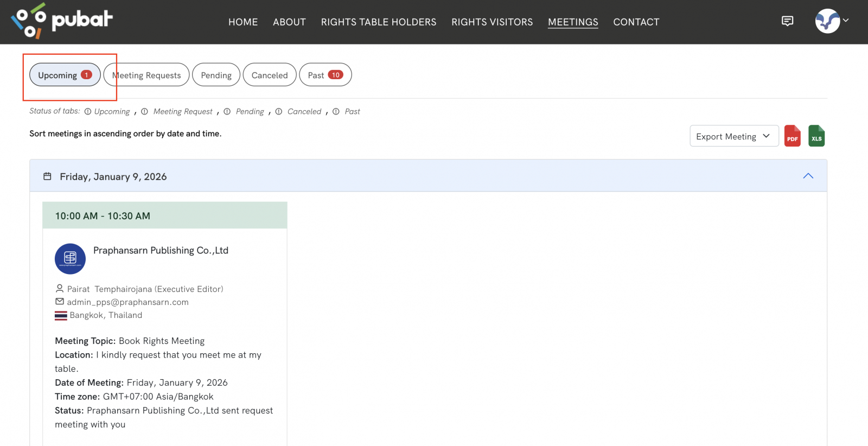Go to HOME in navigation
Image resolution: width=868 pixels, height=446 pixels.
coord(243,22)
